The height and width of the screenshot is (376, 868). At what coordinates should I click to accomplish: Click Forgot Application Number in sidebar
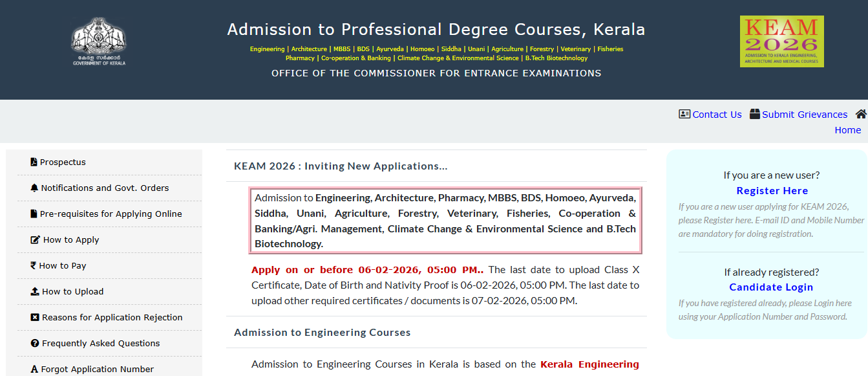coord(97,368)
